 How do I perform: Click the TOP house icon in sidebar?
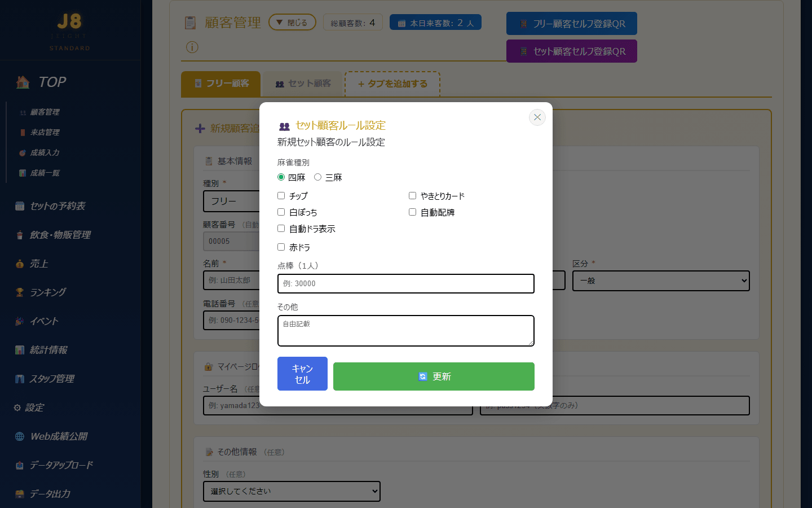click(23, 82)
